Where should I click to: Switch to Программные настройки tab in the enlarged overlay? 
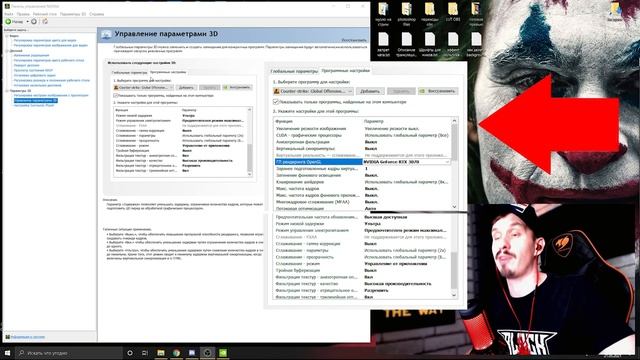[x=345, y=71]
